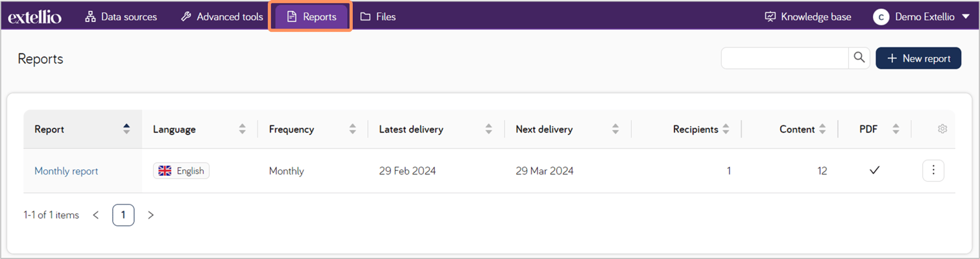Viewport: 980px width, 259px height.
Task: Open table column settings gear
Action: (942, 129)
